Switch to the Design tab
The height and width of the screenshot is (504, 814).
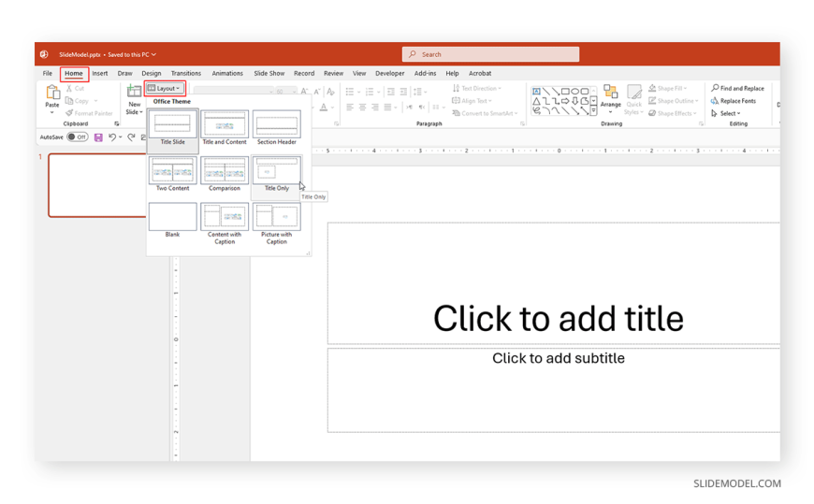pyautogui.click(x=151, y=74)
